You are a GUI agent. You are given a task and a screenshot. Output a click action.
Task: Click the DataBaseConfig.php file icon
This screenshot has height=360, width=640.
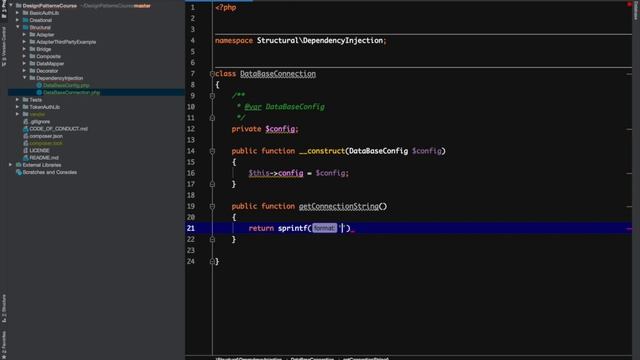pyautogui.click(x=39, y=85)
